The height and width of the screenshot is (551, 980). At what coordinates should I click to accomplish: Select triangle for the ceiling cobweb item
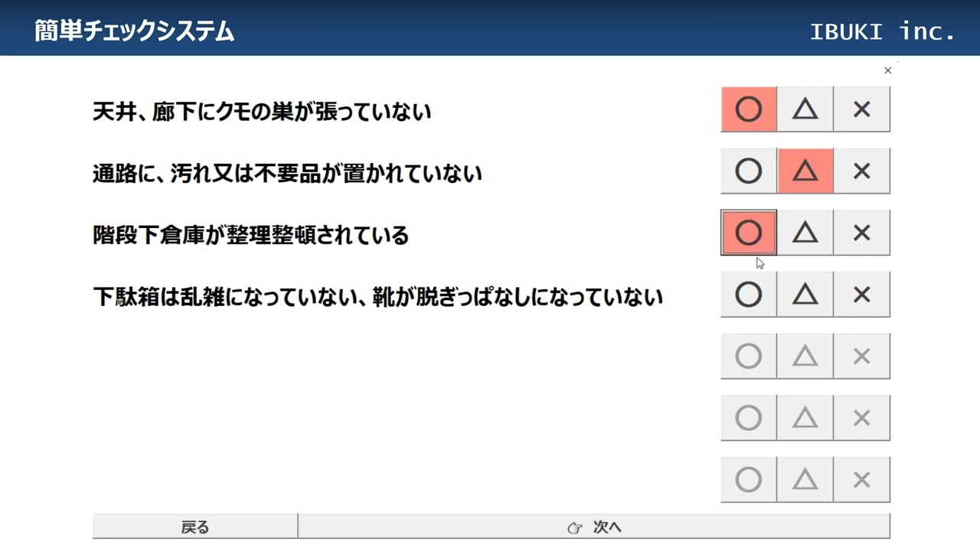click(x=805, y=109)
